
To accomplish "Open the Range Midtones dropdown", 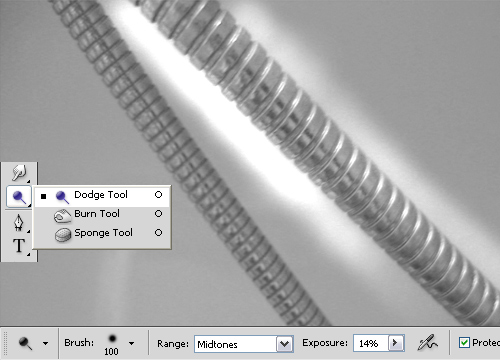I will pyautogui.click(x=244, y=344).
